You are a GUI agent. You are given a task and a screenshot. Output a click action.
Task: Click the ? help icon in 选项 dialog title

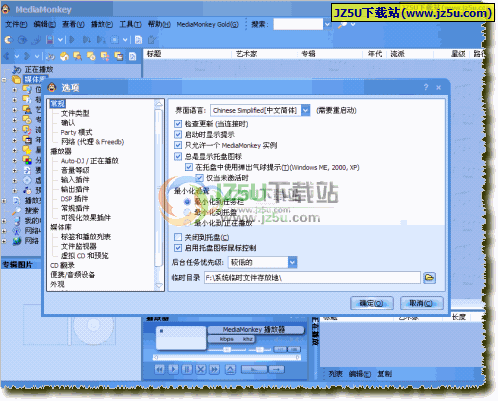pos(426,87)
